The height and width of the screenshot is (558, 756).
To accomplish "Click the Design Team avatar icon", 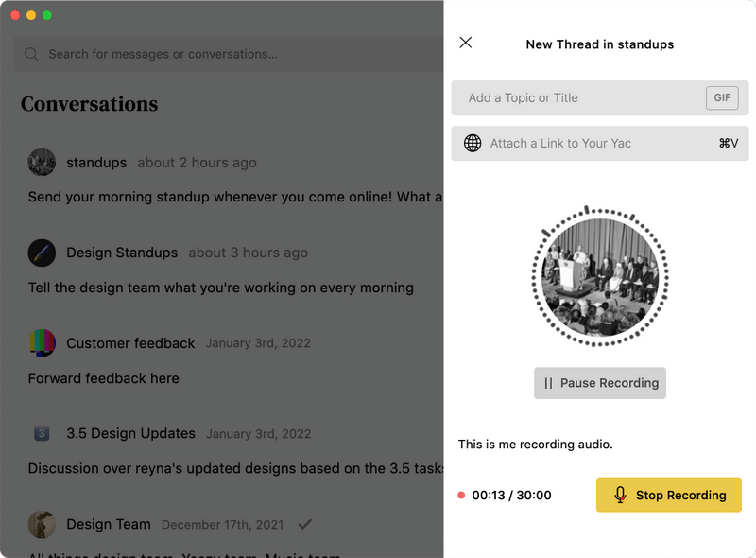I will [x=42, y=525].
